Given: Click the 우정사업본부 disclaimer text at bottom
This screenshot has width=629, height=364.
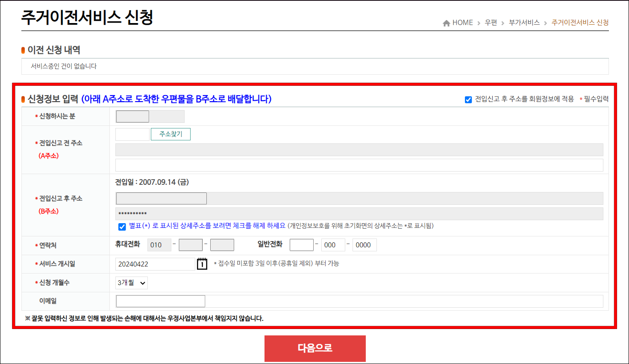Looking at the screenshot, I should click(x=144, y=318).
